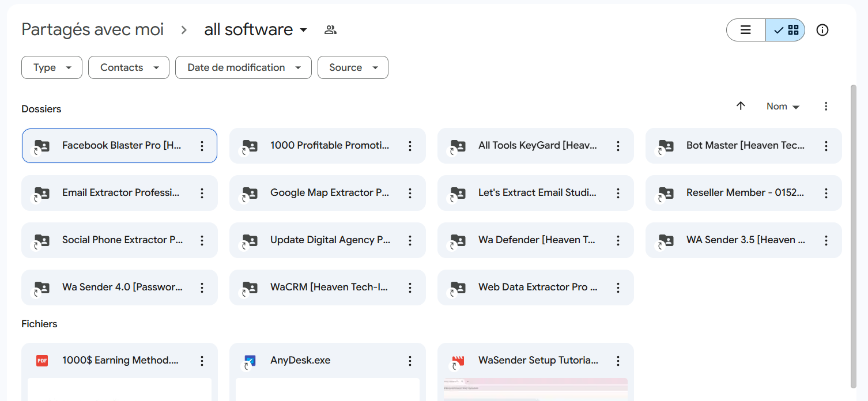Select the WaSender Setup Tutorial file name
Image resolution: width=868 pixels, height=401 pixels.
538,361
